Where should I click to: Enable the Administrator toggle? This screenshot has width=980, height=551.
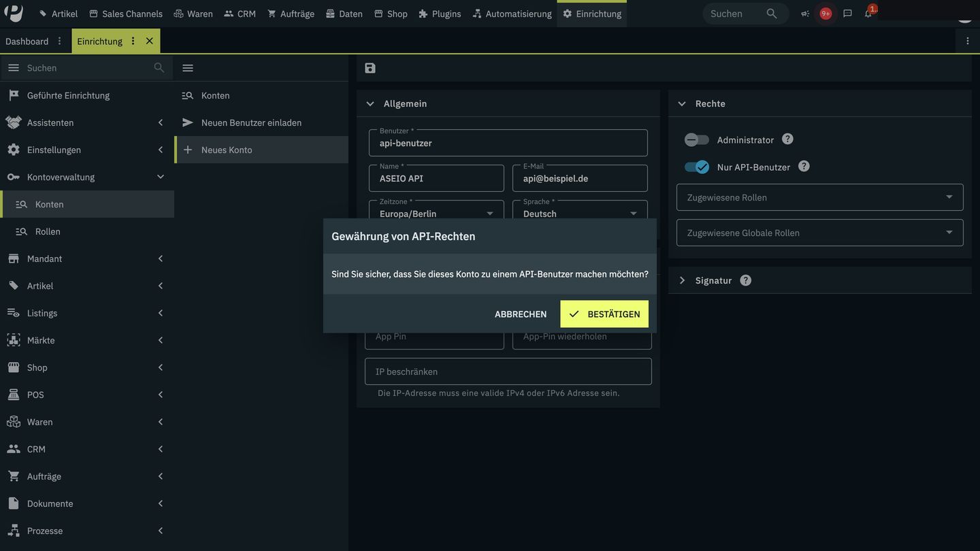697,139
